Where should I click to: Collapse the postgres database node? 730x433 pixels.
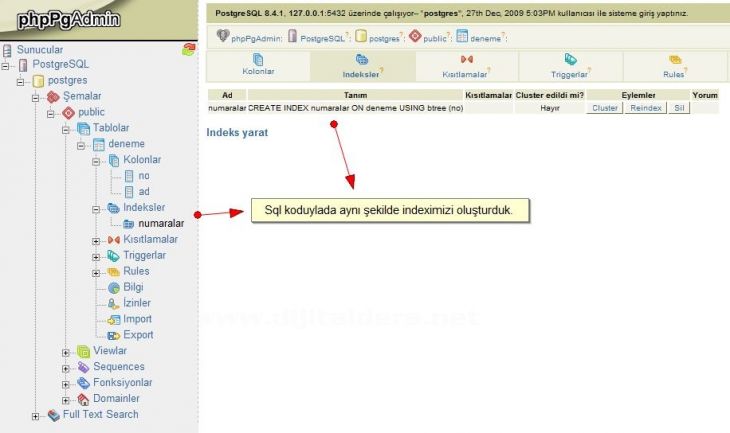pyautogui.click(x=20, y=82)
